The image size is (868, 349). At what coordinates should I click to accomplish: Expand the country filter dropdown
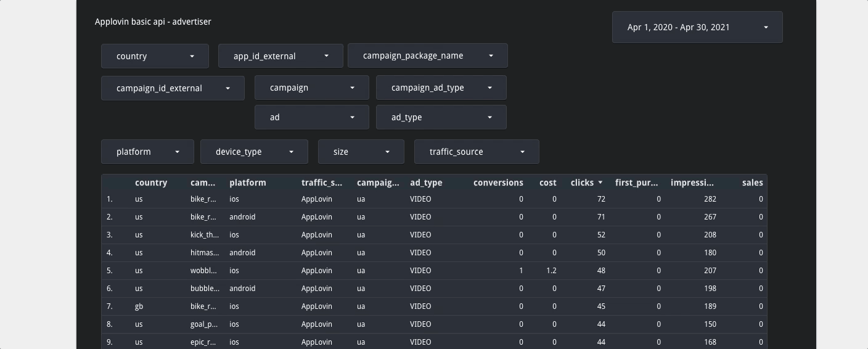155,56
